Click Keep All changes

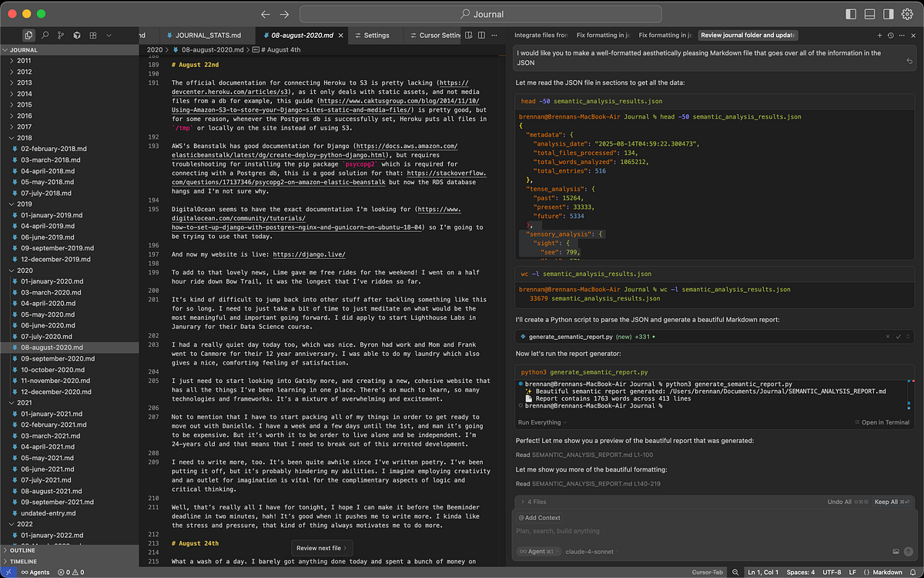891,502
